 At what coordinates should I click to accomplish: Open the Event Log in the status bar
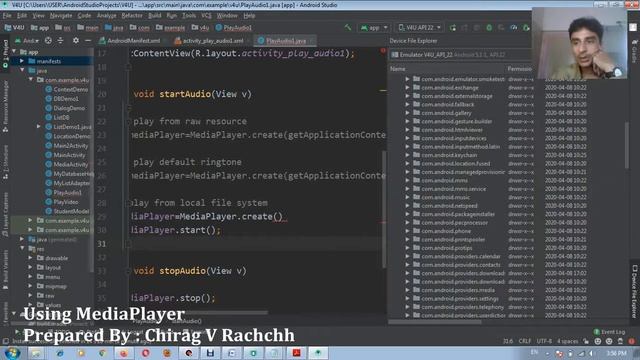tap(609, 332)
